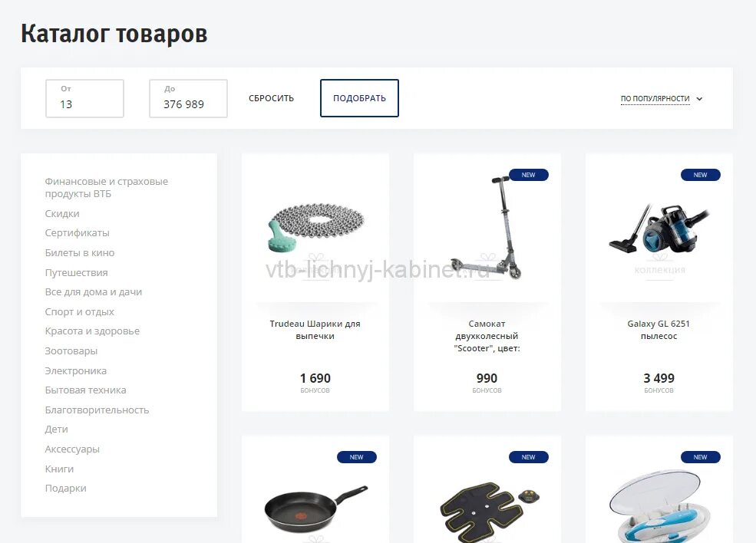The image size is (756, 543).
Task: Select the 'Электроника' category
Action: [x=76, y=371]
